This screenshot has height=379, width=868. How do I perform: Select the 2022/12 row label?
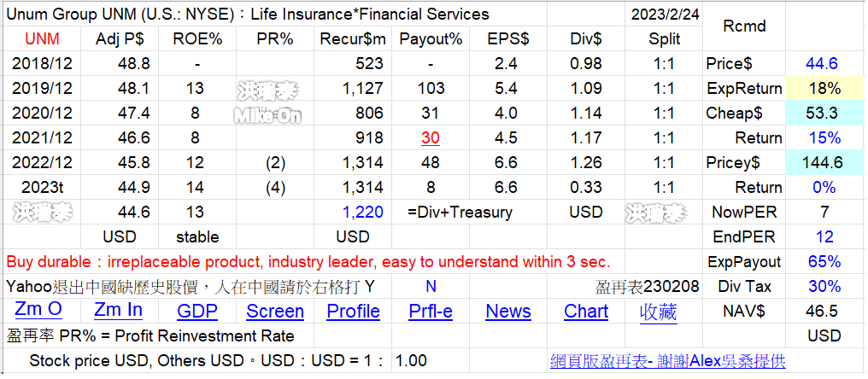tap(43, 163)
